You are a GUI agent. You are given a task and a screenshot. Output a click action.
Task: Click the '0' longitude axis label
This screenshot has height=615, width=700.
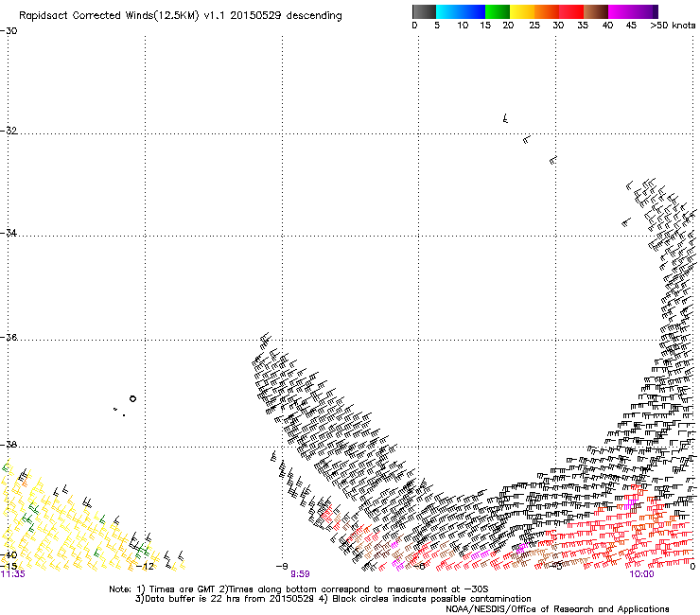(x=692, y=566)
